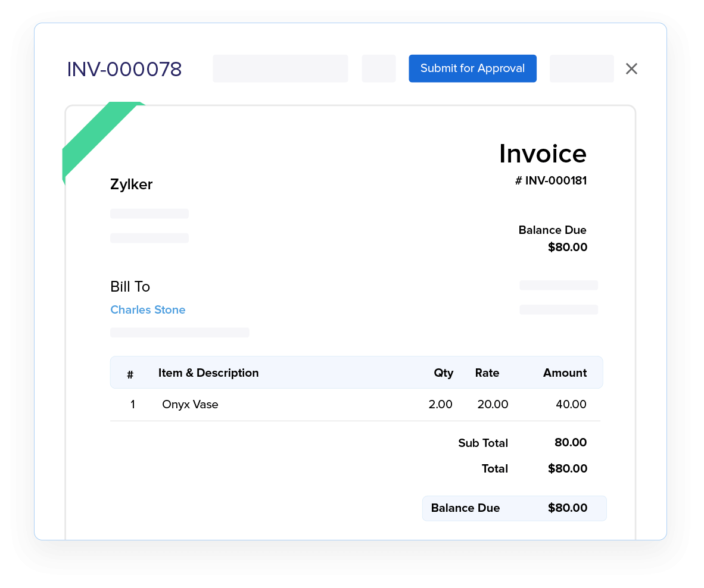Screen dimensions: 704x588
Task: Click the invoice number # INV-000181
Action: [x=551, y=180]
